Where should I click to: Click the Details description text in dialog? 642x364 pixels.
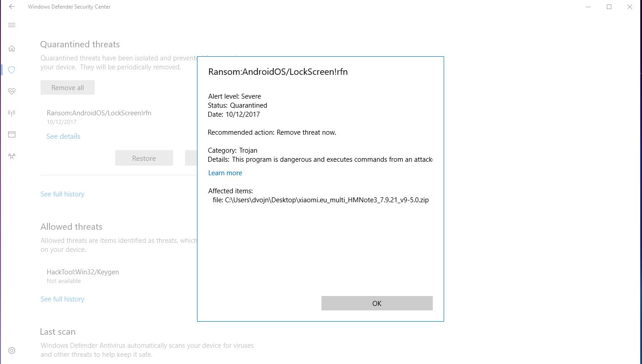[320, 159]
